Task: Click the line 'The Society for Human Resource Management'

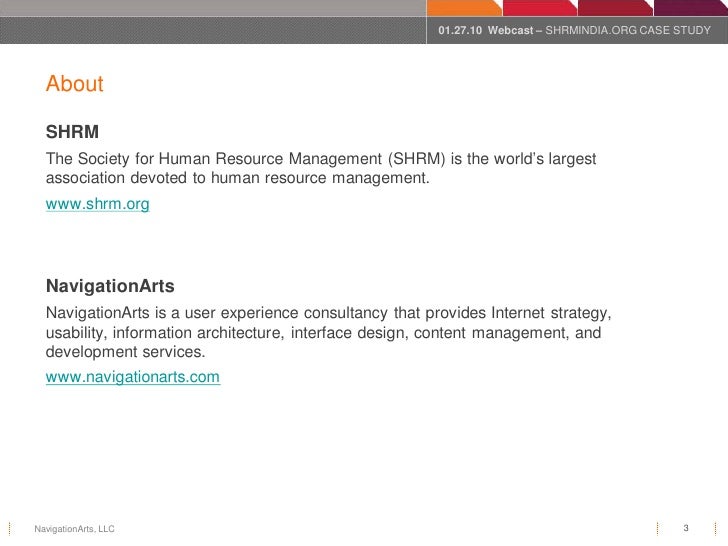Action: click(x=321, y=159)
